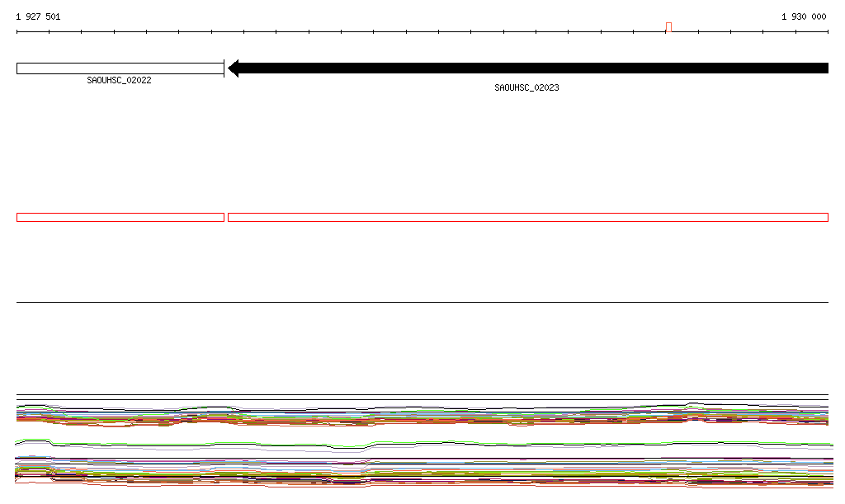This screenshot has width=845, height=504.
Task: Click the small red marker on the ruler
Action: click(668, 27)
